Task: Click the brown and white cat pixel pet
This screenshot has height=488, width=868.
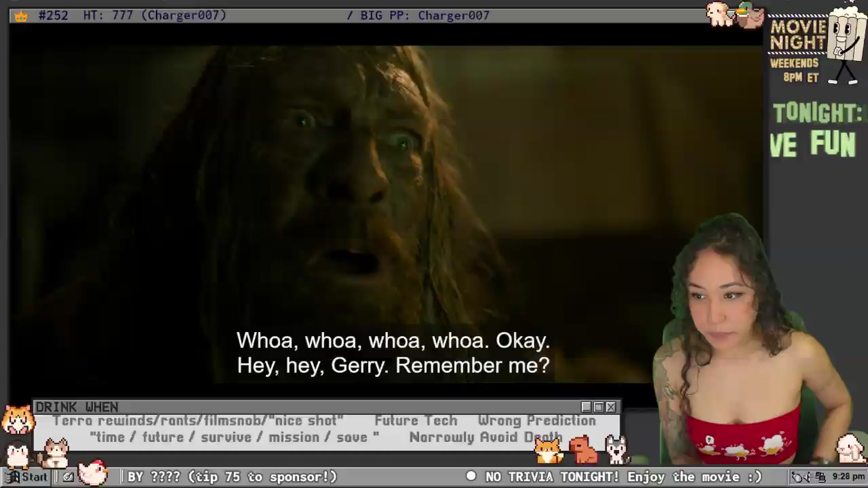Action: coord(54,453)
